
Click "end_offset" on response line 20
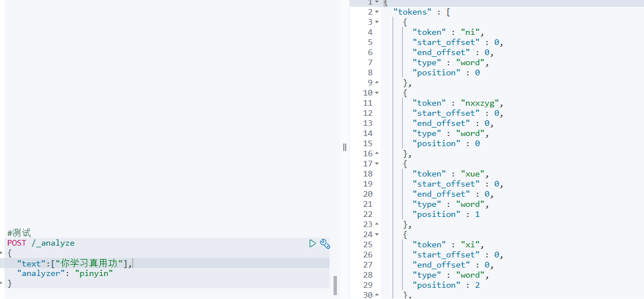coord(441,194)
